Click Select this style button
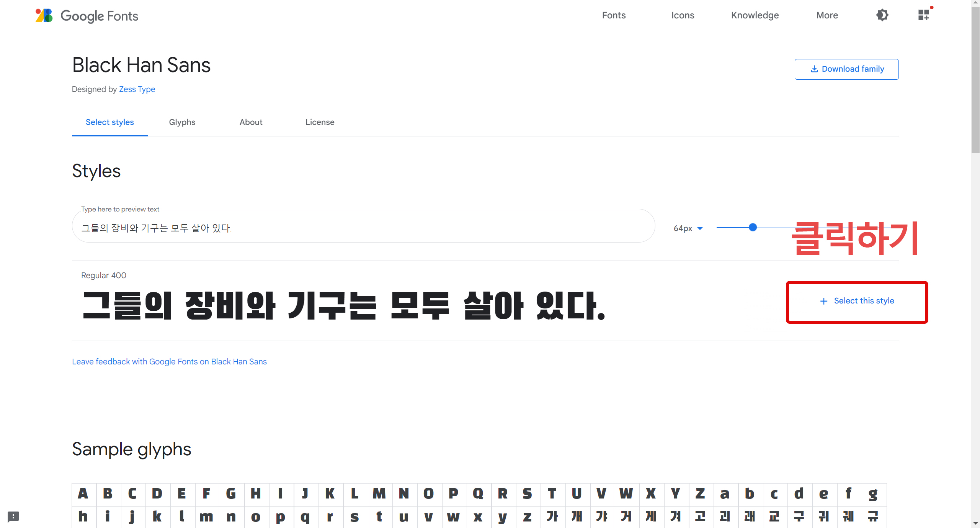980x528 pixels. tap(857, 301)
